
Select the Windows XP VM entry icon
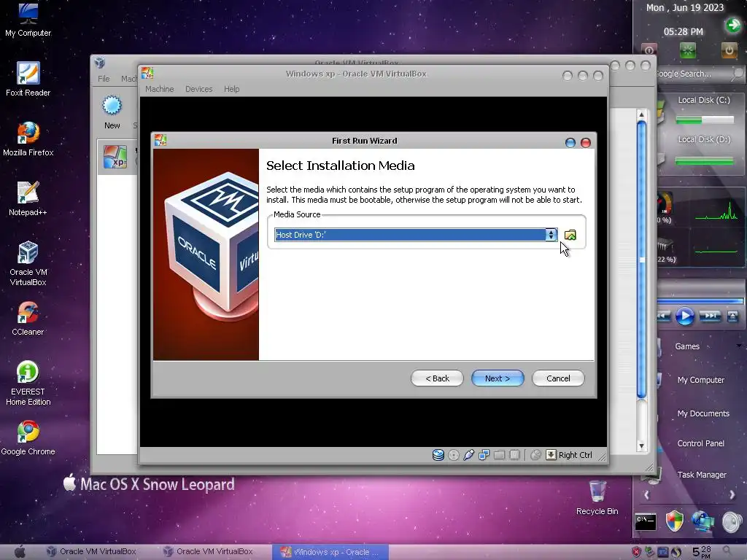click(115, 157)
